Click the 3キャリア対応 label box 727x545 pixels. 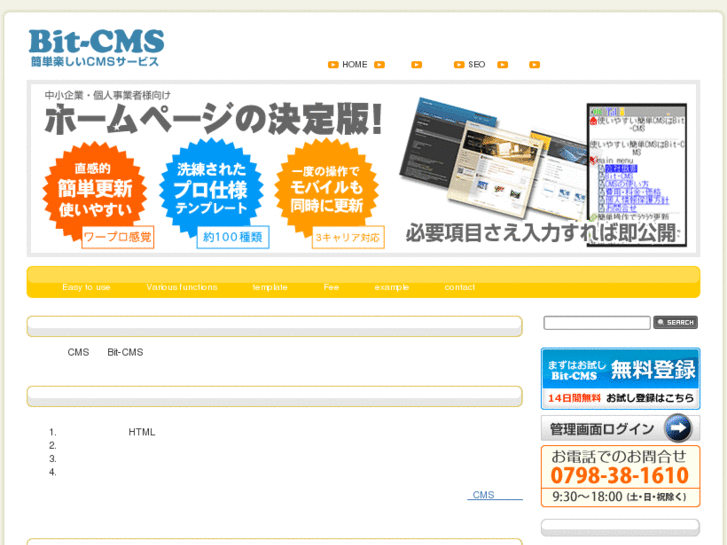[348, 237]
